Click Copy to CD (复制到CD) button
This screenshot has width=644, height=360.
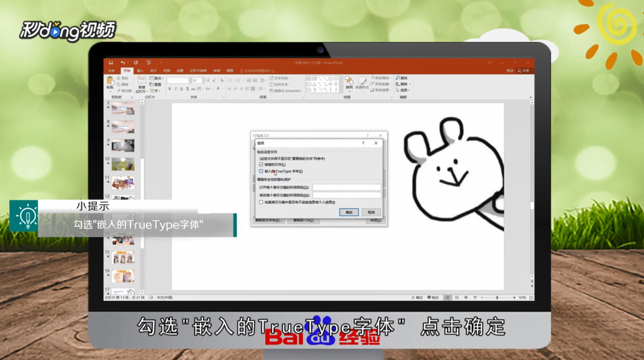point(303,220)
